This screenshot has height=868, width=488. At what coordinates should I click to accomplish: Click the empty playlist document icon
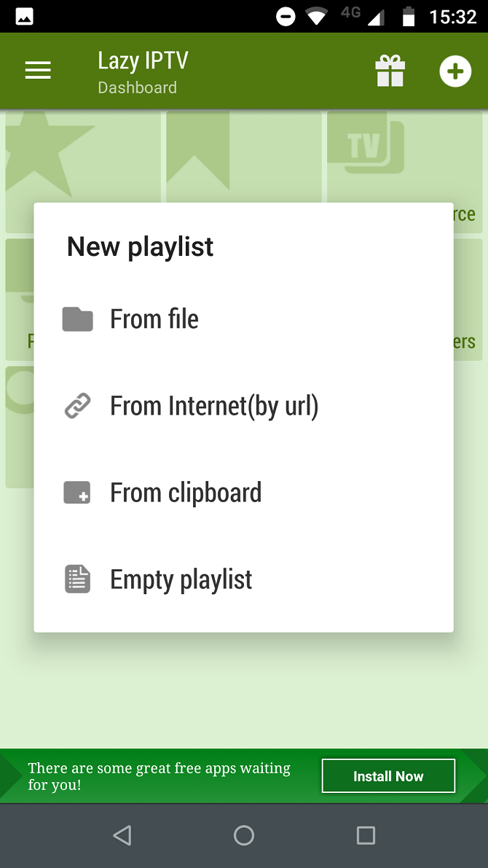coord(77,579)
